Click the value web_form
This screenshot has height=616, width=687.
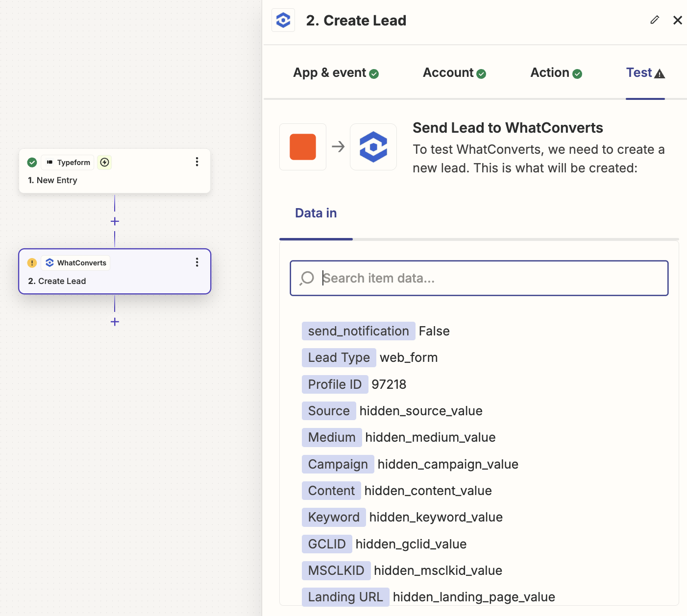[409, 357]
